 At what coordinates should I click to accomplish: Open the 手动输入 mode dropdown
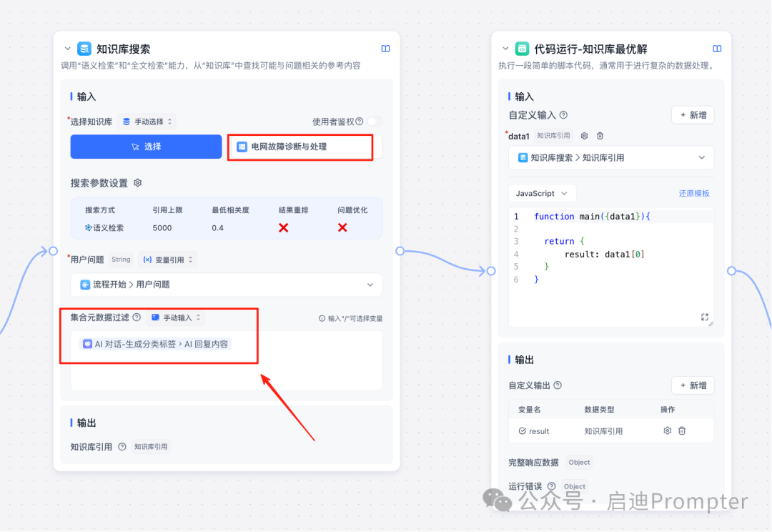pos(176,317)
